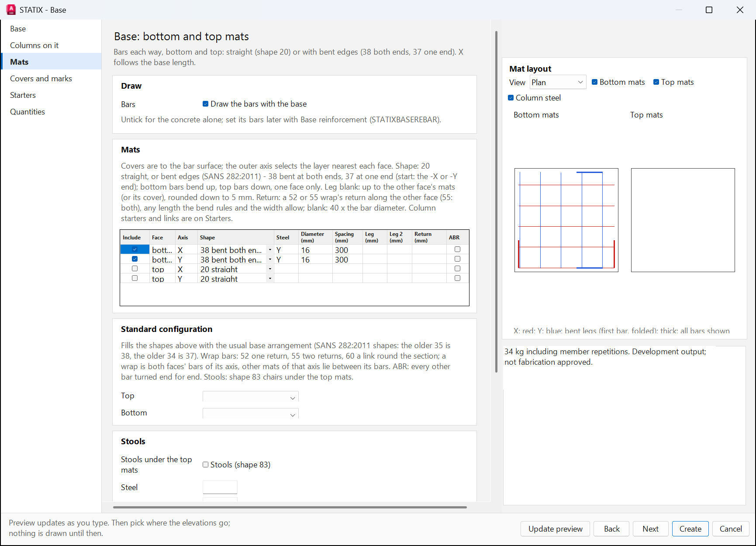Click the Top mats plan thumbnail
756x546 pixels.
(x=683, y=220)
